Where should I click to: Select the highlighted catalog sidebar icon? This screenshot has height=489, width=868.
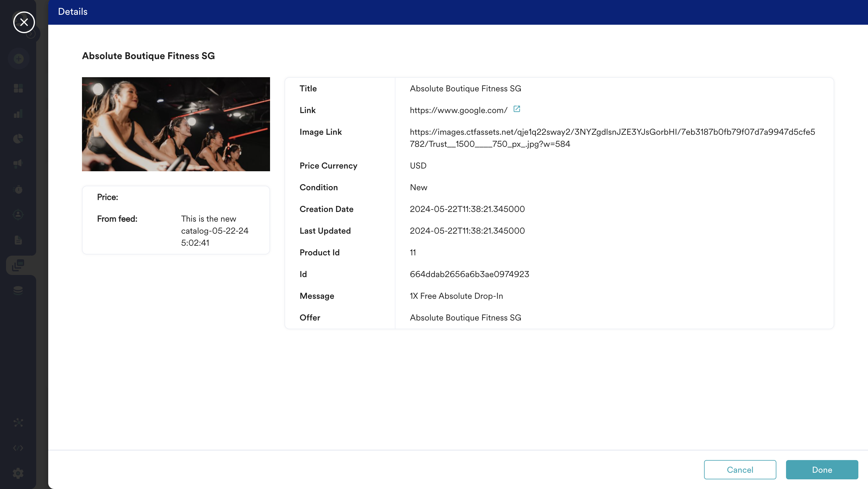pos(18,265)
